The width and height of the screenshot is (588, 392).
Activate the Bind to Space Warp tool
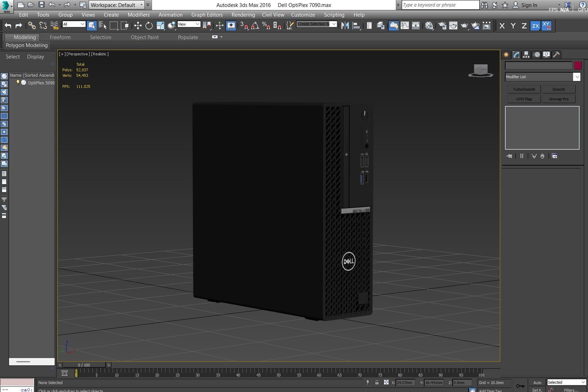54,25
